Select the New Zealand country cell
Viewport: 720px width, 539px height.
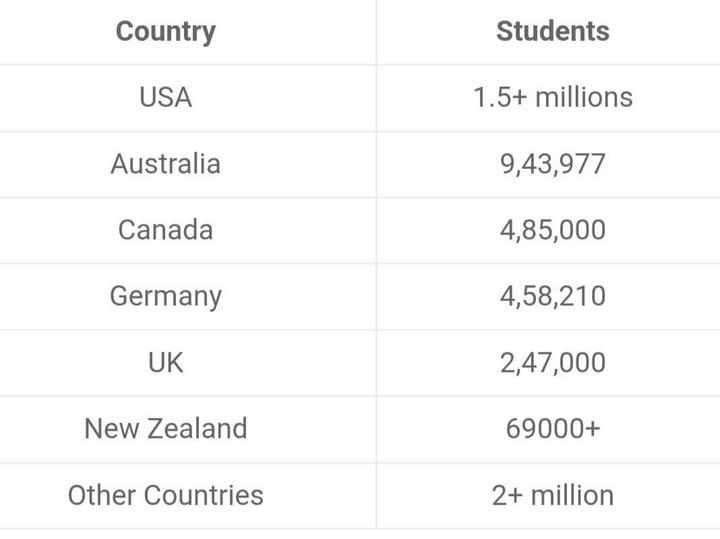[x=165, y=428]
